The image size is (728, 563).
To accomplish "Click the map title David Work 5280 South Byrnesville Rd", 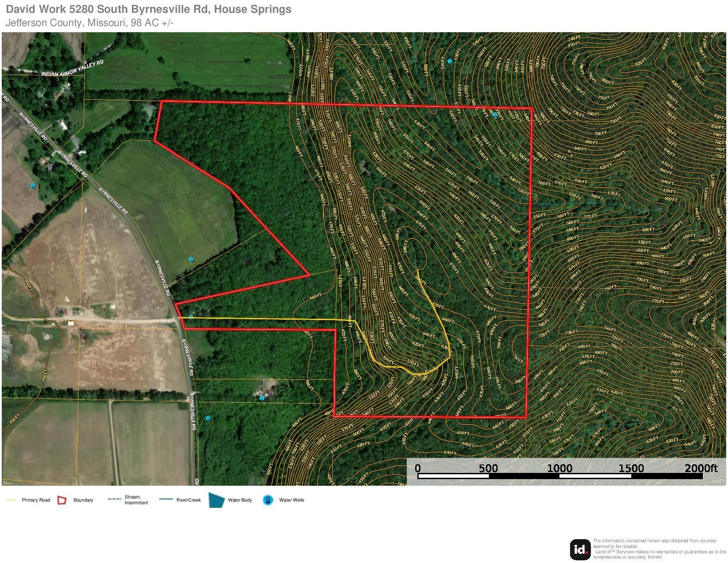I will click(x=149, y=8).
